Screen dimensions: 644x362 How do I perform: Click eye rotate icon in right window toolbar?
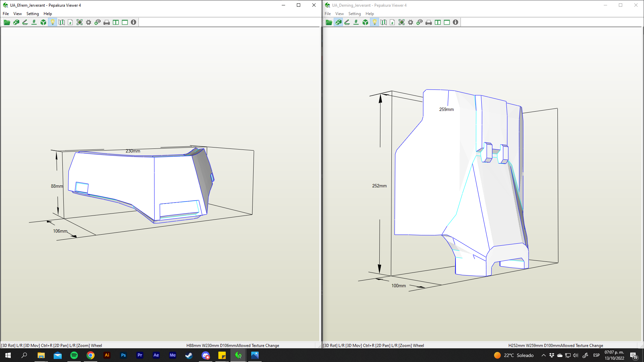tap(420, 22)
